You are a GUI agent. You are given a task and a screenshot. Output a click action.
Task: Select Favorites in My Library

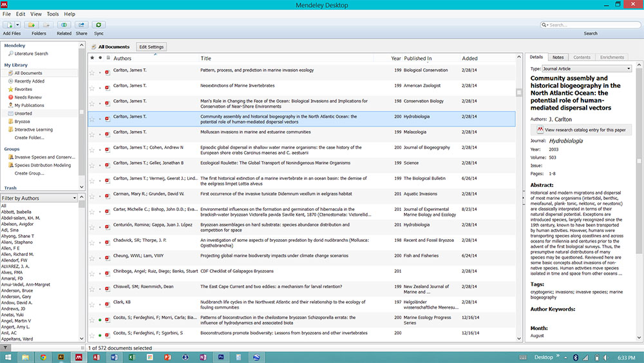pos(23,89)
